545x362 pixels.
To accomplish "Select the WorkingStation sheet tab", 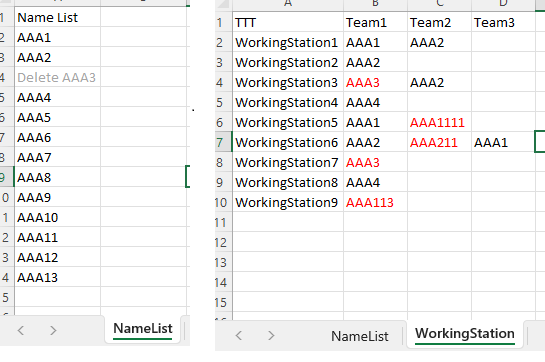I will click(465, 334).
